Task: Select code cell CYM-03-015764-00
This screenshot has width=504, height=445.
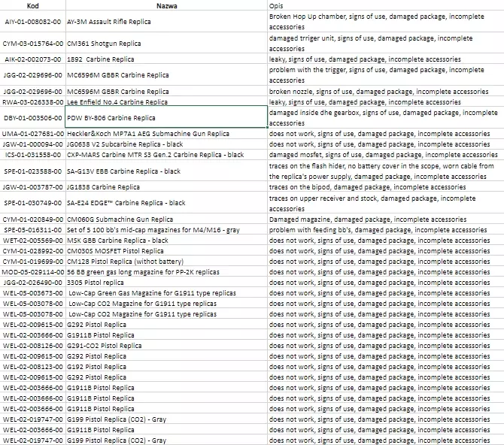Action: coord(32,43)
